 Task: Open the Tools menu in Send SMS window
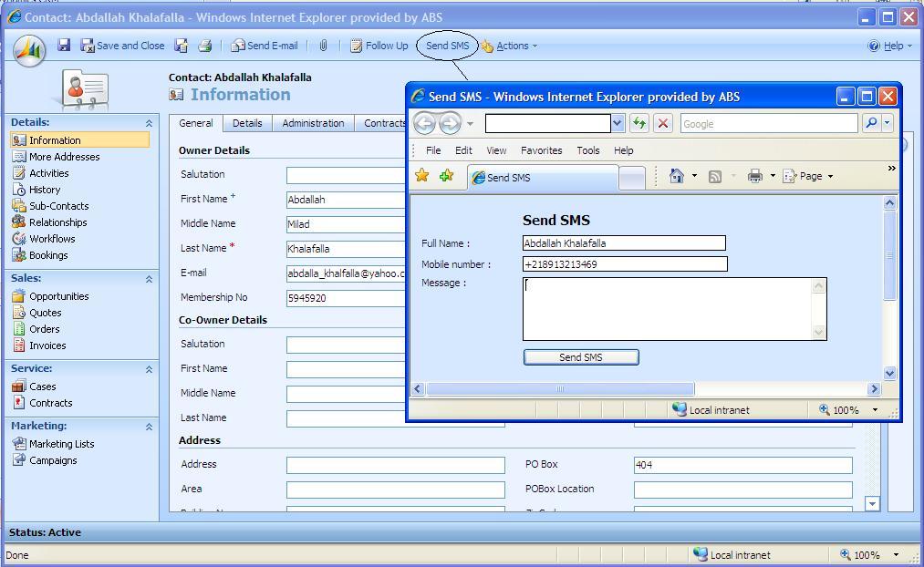(x=588, y=150)
